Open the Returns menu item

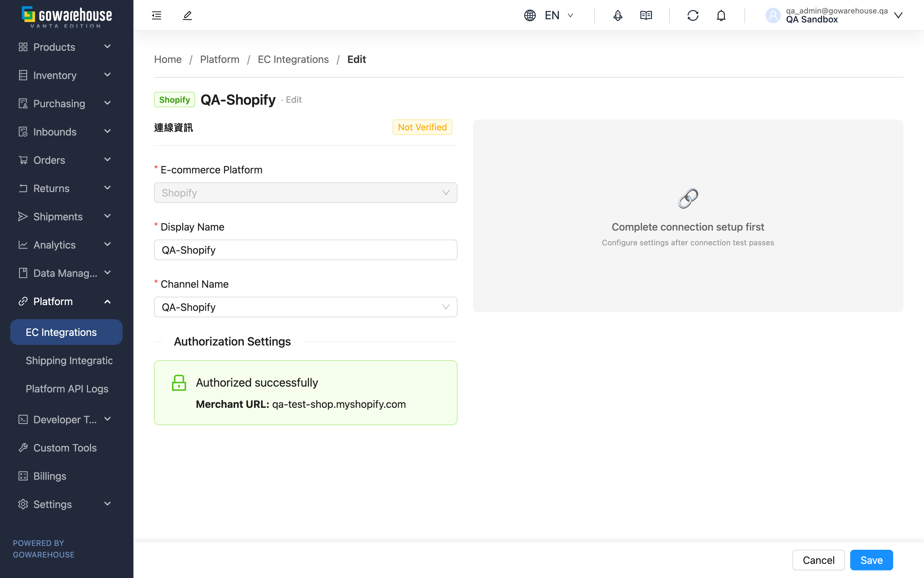pyautogui.click(x=66, y=188)
